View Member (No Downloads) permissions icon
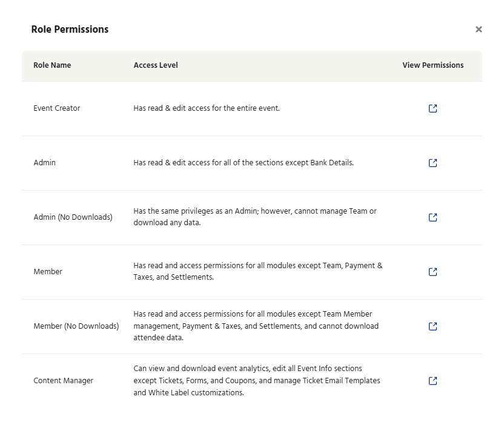Image resolution: width=504 pixels, height=431 pixels. tap(433, 326)
